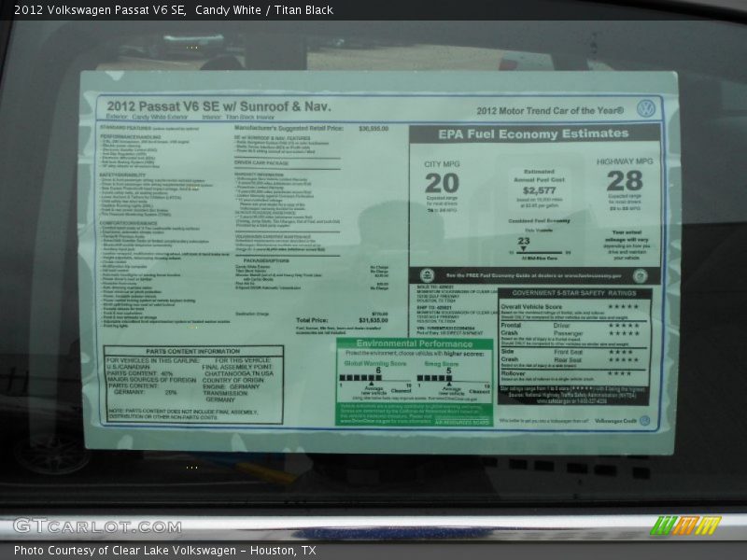Click the caption '2012 Volkswagen Passat V6 SE'
The height and width of the screenshot is (560, 747).
100,10
